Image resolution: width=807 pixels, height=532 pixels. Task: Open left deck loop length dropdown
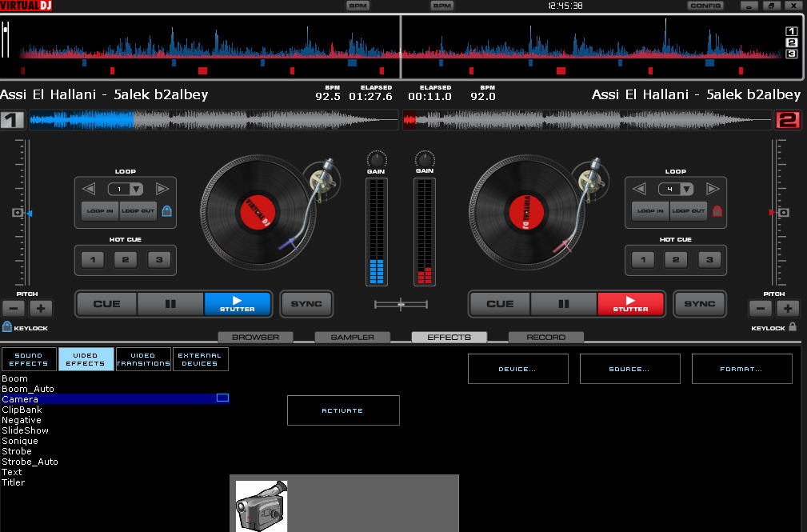point(137,189)
